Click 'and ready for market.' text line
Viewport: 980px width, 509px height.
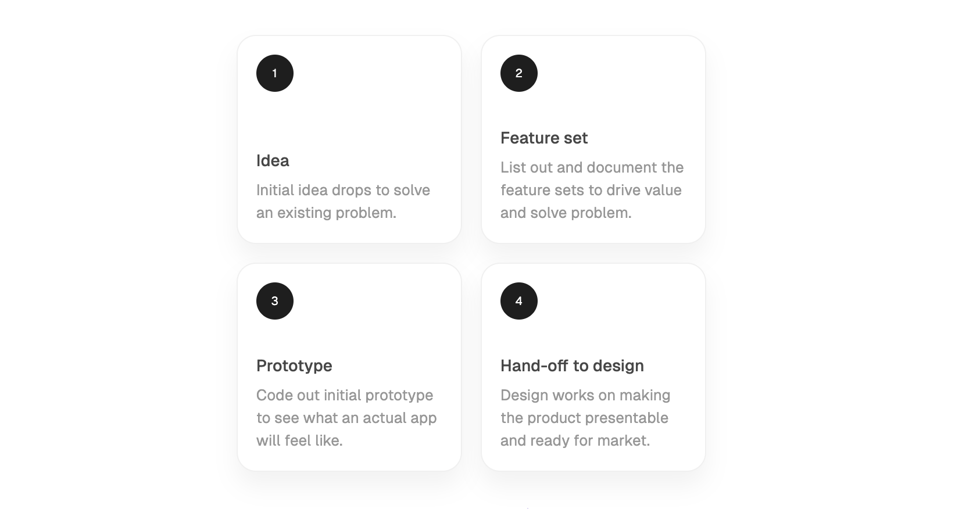pos(575,440)
